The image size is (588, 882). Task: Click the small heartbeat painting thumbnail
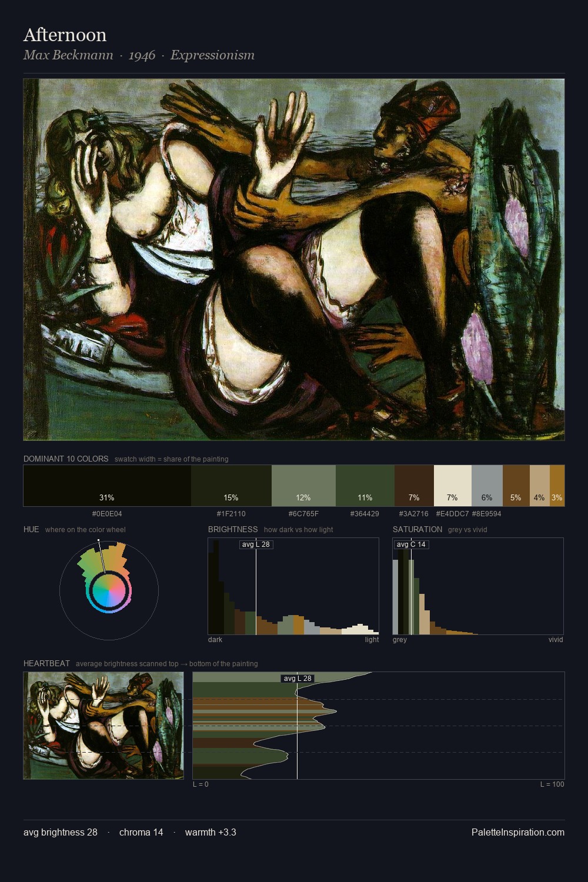click(103, 726)
